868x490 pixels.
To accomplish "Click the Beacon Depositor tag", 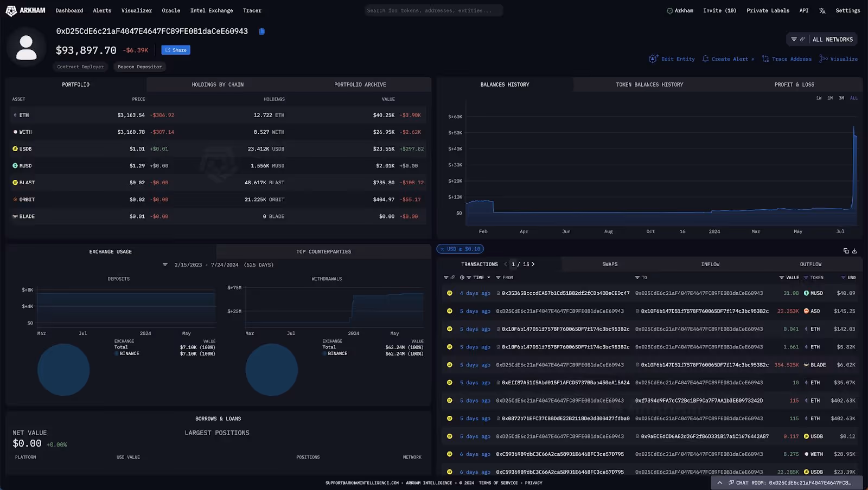I will (140, 67).
